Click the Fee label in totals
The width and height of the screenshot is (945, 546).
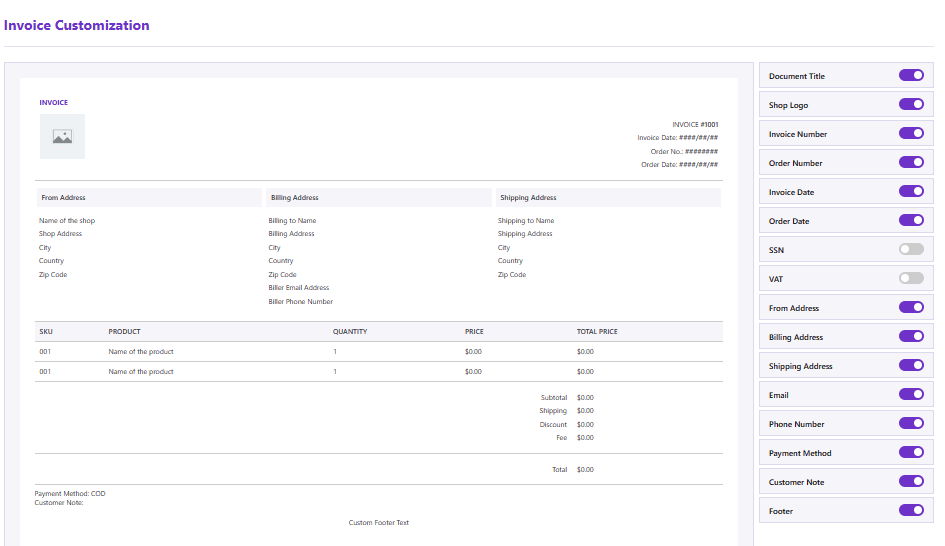(x=562, y=438)
